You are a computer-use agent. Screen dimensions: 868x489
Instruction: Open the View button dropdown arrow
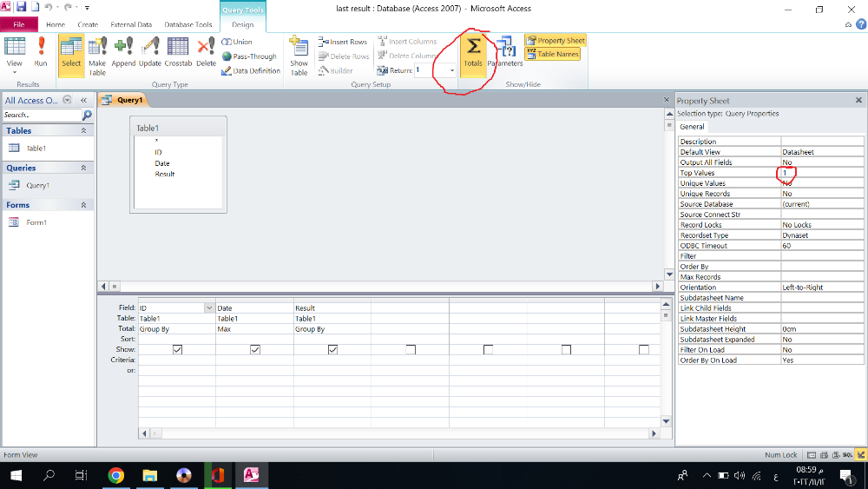coord(15,72)
